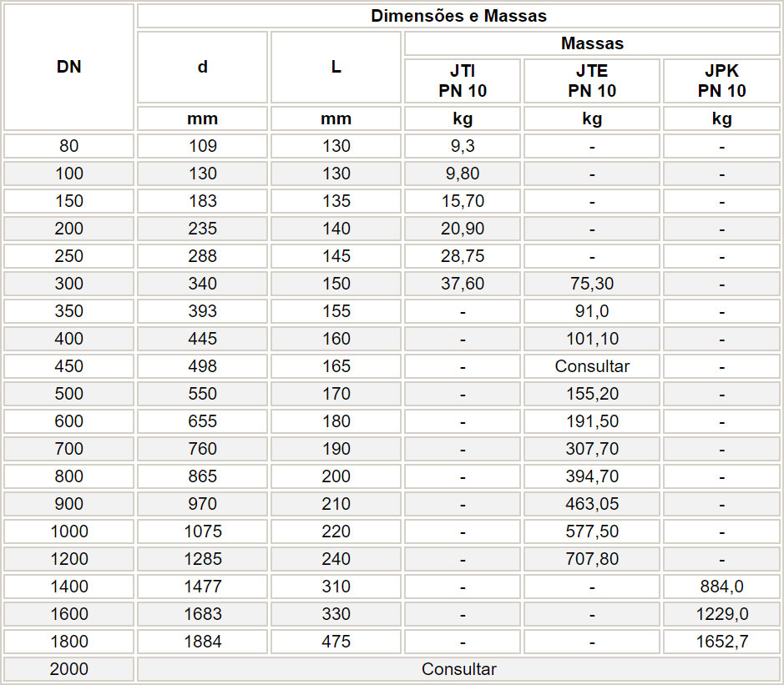
Task: Click the L value '475'
Action: point(336,641)
